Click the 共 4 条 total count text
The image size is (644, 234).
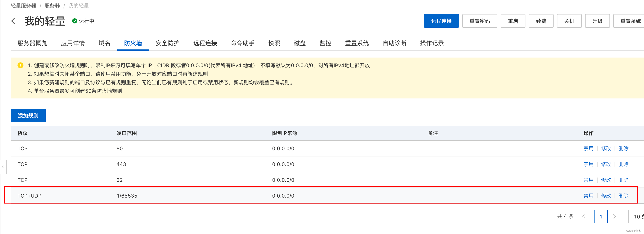point(565,216)
